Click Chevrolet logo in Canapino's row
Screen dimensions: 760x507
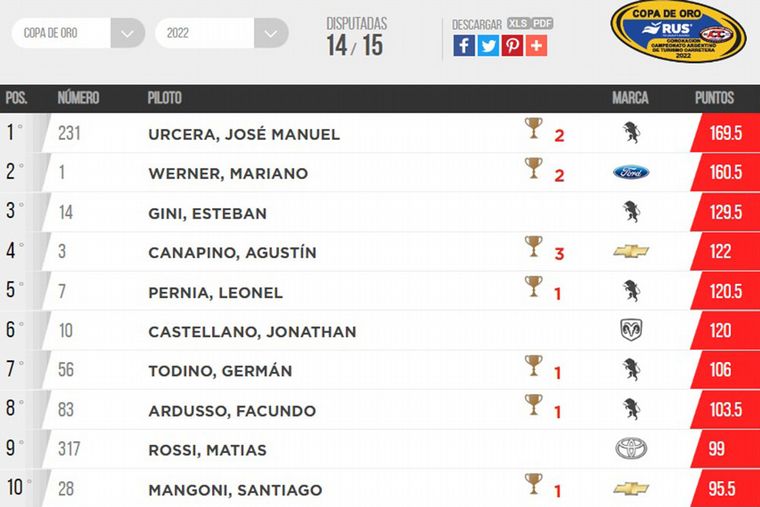tap(631, 252)
